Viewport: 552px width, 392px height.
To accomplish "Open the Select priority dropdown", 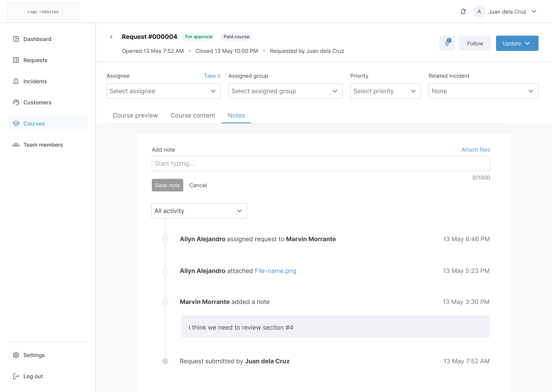I will (x=385, y=91).
